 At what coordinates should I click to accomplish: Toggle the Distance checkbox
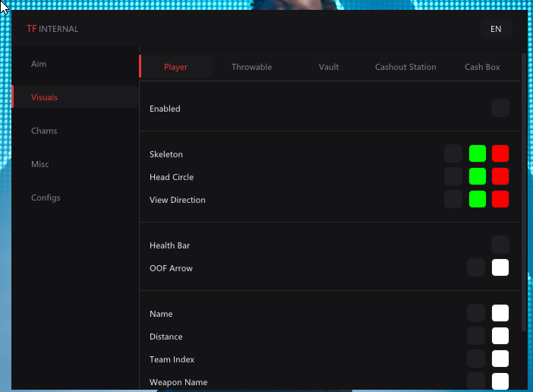476,336
